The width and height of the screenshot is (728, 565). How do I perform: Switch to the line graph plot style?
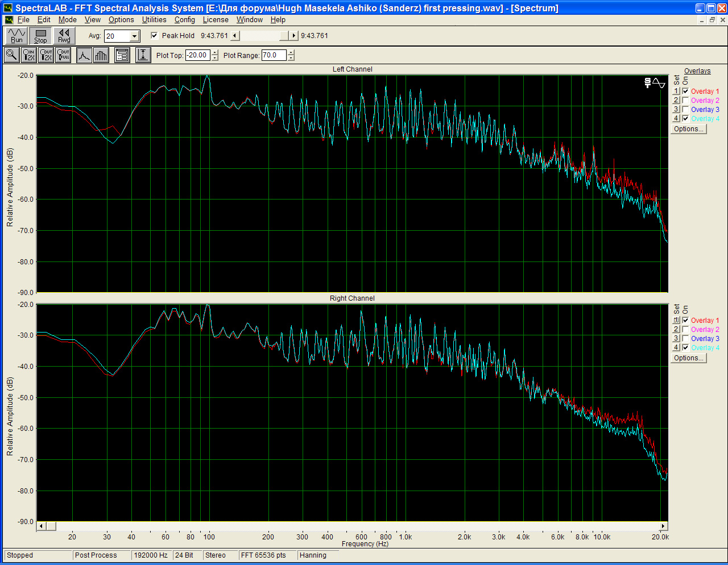point(84,55)
